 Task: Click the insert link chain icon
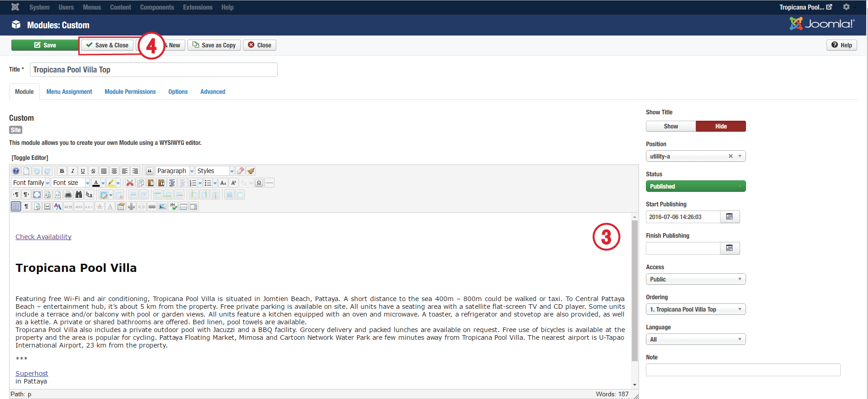[152, 206]
